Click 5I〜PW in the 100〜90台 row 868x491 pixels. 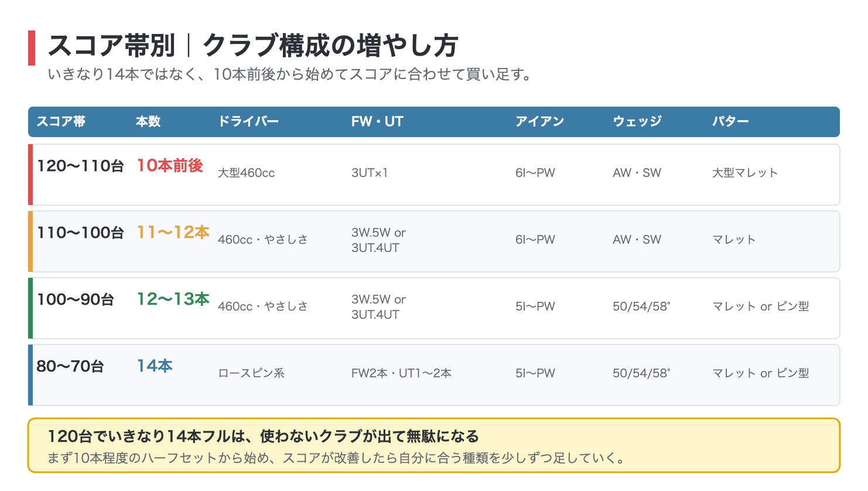pyautogui.click(x=535, y=306)
